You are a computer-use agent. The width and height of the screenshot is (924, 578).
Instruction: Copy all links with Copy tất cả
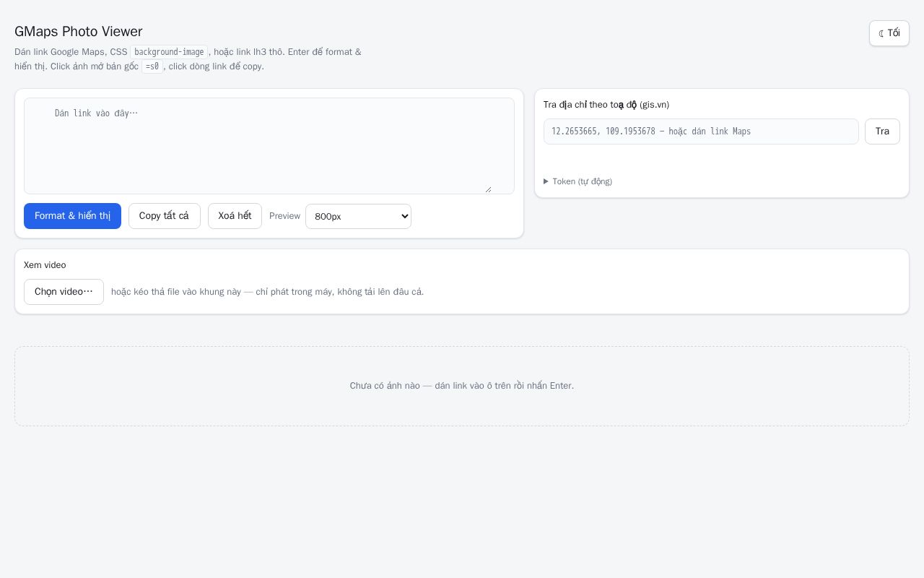point(165,216)
